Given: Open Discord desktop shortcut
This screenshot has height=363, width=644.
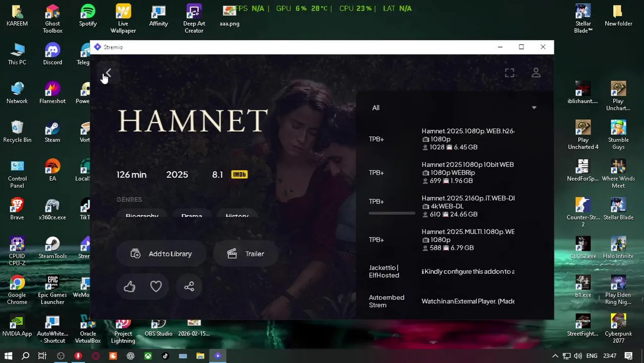Looking at the screenshot, I should pos(52,54).
